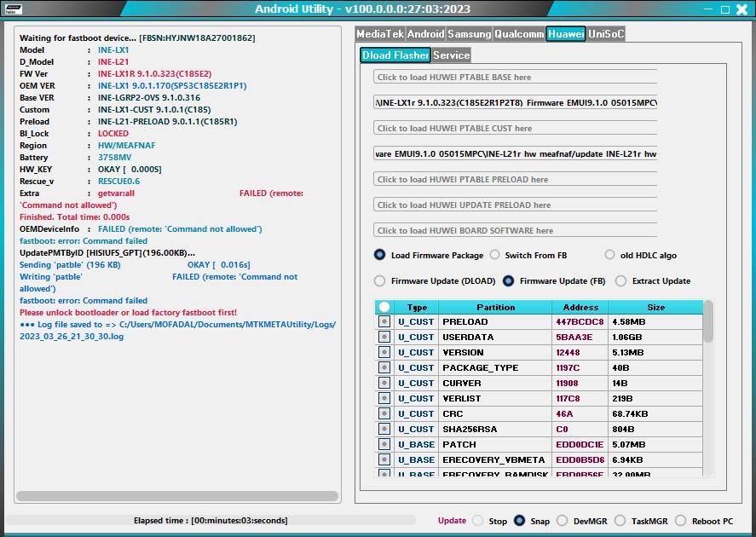Go to the Qualcomm tab
Image resolution: width=756 pixels, height=537 pixels.
(x=519, y=34)
